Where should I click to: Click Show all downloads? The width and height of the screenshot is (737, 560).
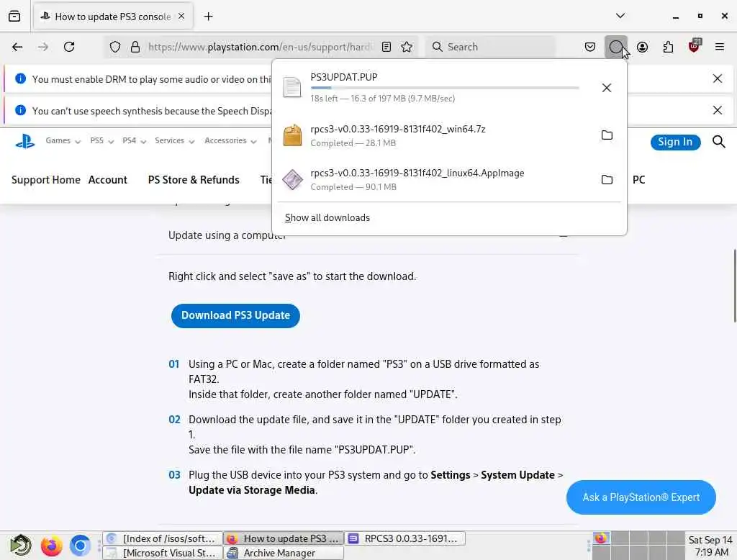tap(327, 217)
